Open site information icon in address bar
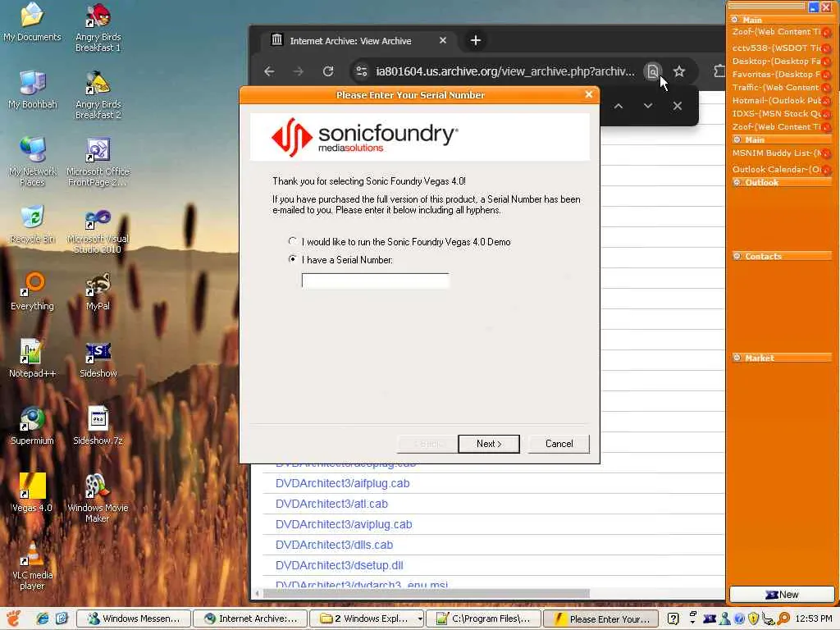Image resolution: width=840 pixels, height=630 pixels. 362,71
